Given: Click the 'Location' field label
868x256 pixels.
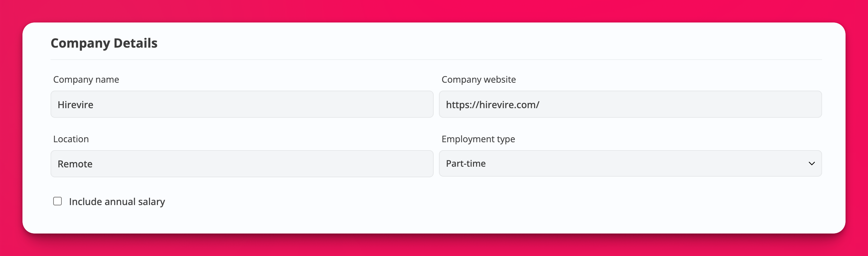Looking at the screenshot, I should coord(71,139).
